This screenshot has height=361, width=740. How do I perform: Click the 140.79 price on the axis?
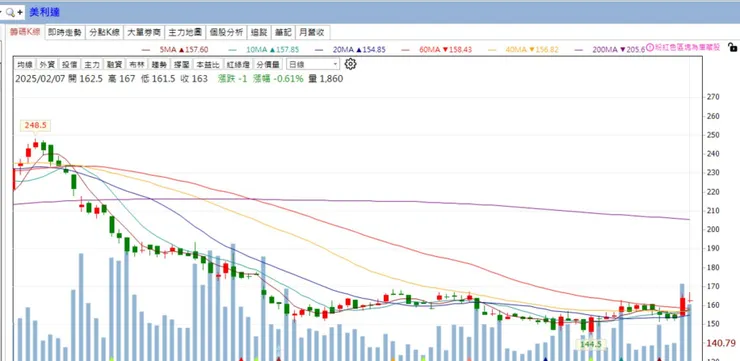(721, 343)
